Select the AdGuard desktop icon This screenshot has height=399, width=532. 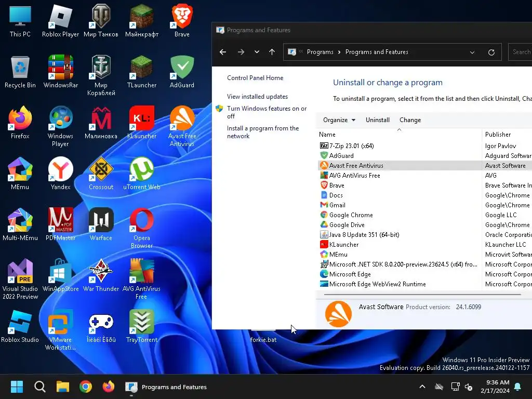[x=182, y=72]
